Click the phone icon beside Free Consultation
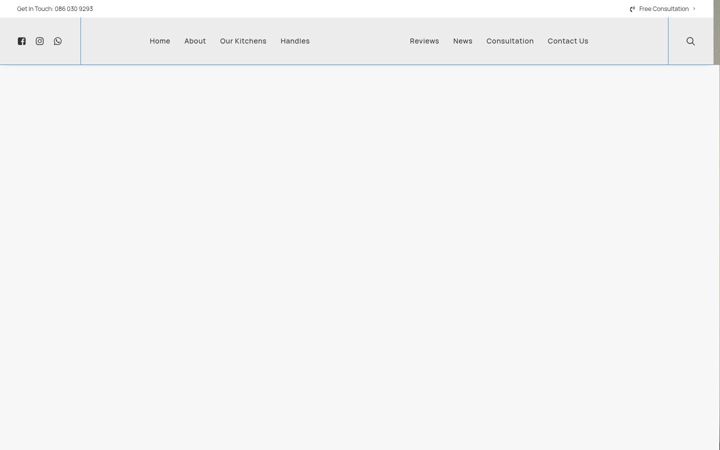 632,9
